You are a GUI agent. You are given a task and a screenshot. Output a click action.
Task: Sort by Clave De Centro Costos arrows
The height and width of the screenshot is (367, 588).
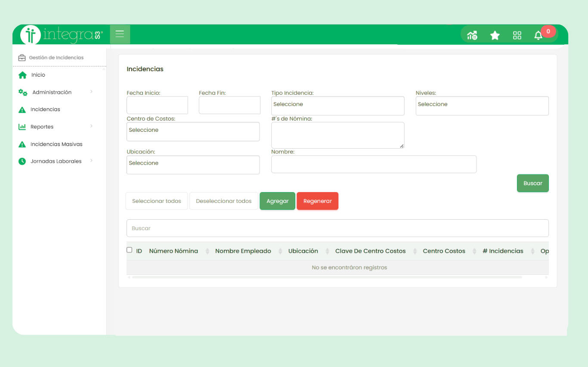pyautogui.click(x=415, y=251)
